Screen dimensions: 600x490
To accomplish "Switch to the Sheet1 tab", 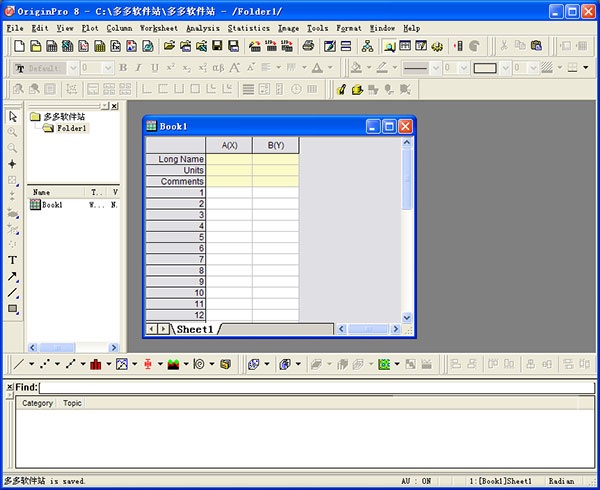I will (x=195, y=329).
